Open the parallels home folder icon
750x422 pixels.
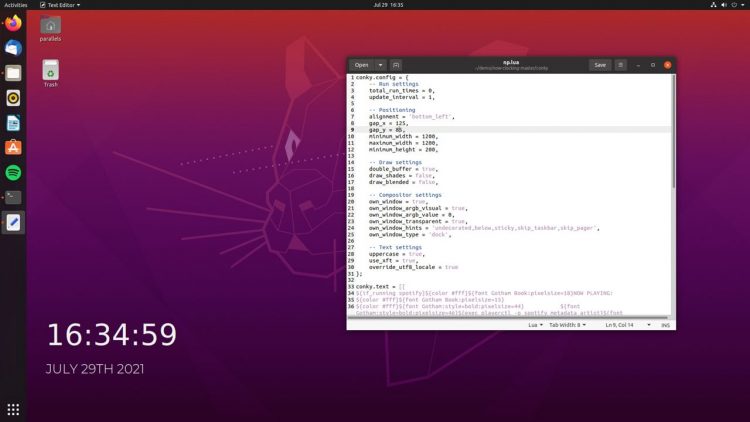[50, 29]
